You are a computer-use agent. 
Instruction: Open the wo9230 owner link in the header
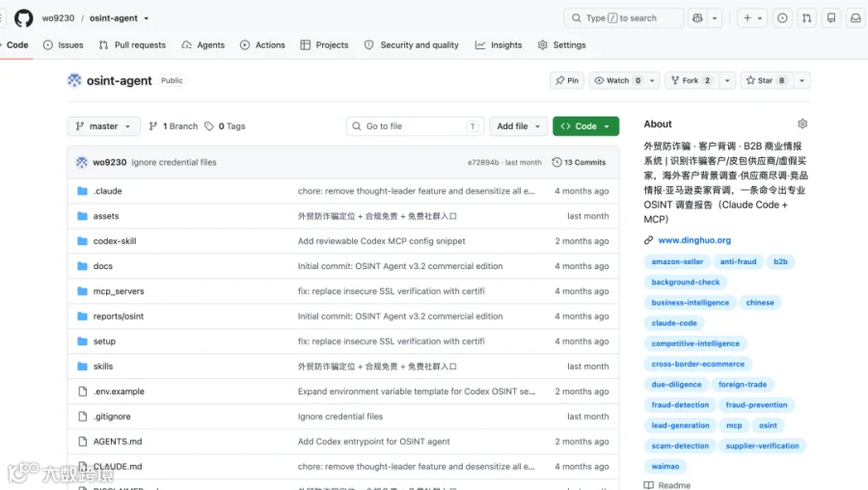click(58, 18)
